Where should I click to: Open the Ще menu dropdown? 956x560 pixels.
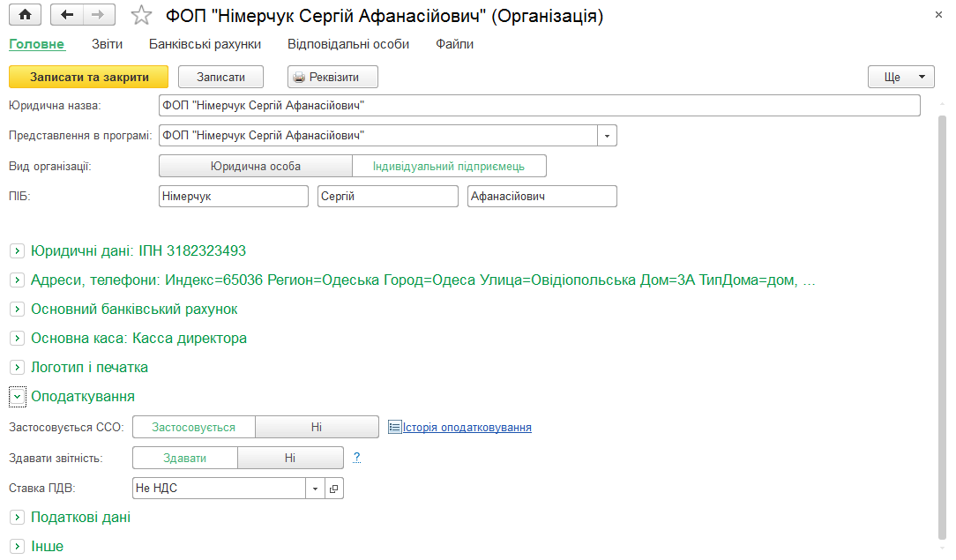[x=901, y=77]
